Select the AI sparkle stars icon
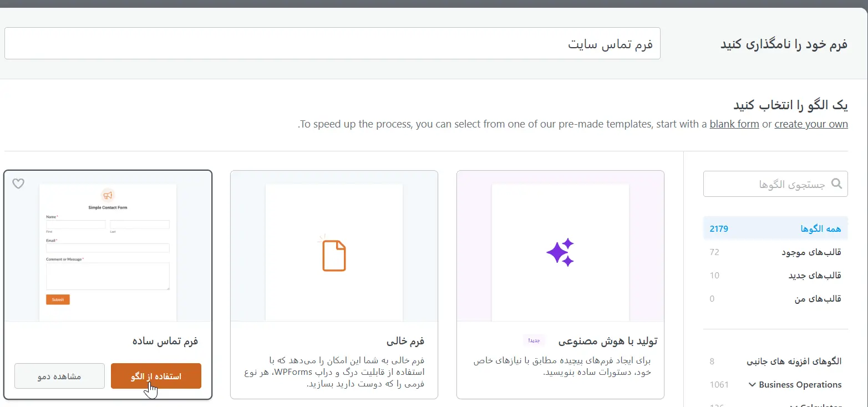 pos(560,252)
